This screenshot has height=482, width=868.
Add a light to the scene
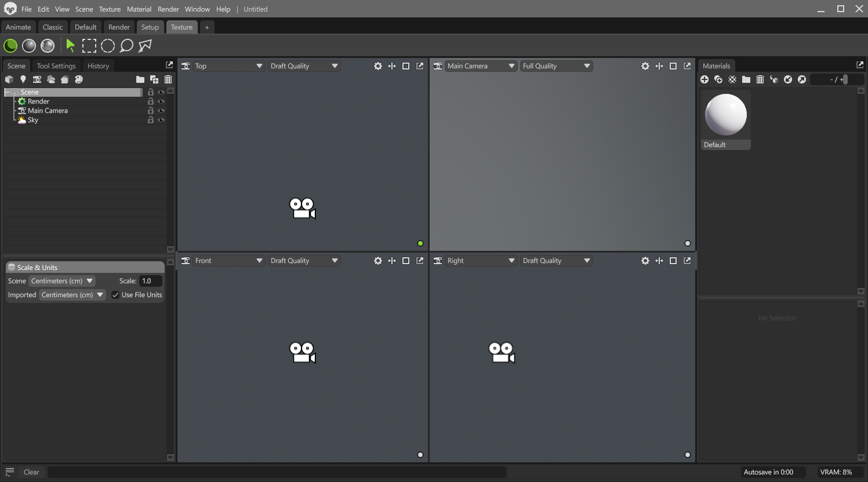coord(23,79)
